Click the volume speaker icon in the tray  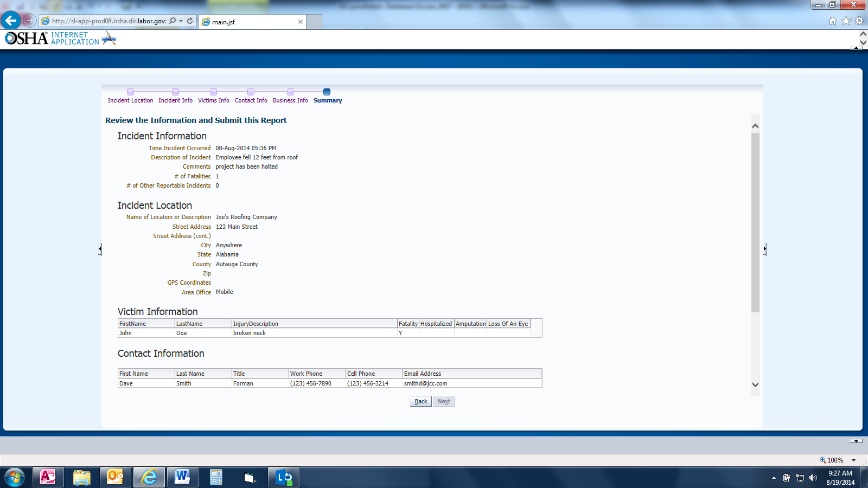[x=813, y=478]
